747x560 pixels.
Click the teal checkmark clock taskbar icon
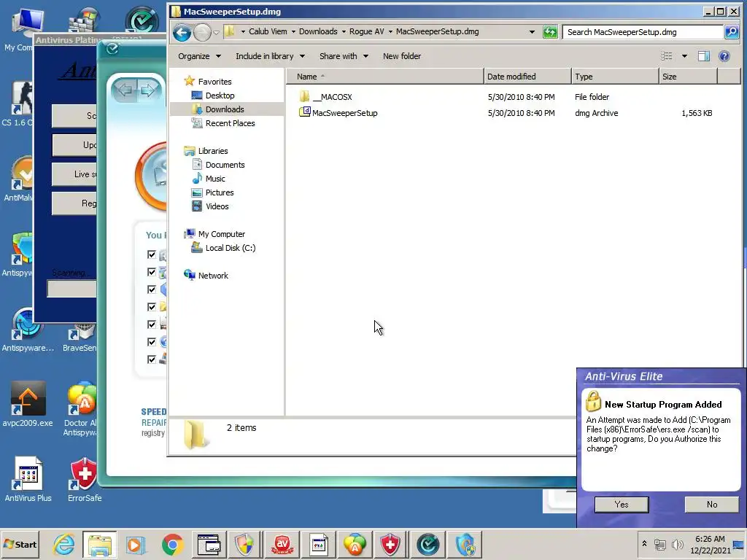point(427,544)
